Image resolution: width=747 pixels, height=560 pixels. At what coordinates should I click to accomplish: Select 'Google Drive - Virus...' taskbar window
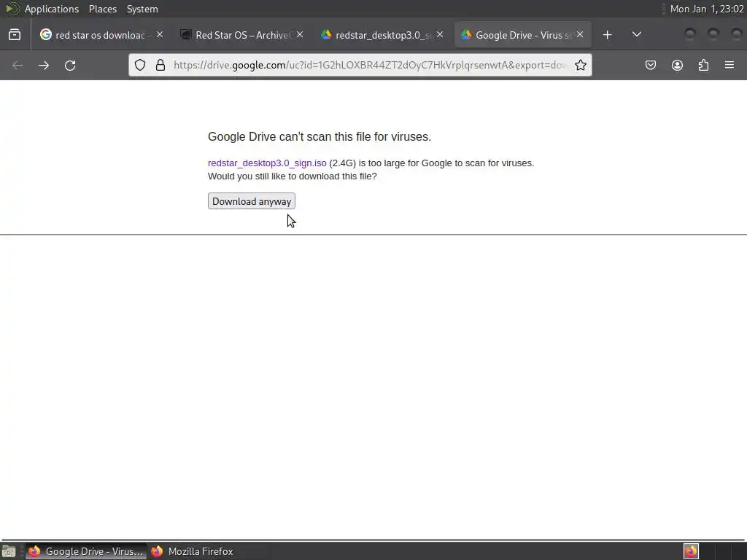coord(86,551)
